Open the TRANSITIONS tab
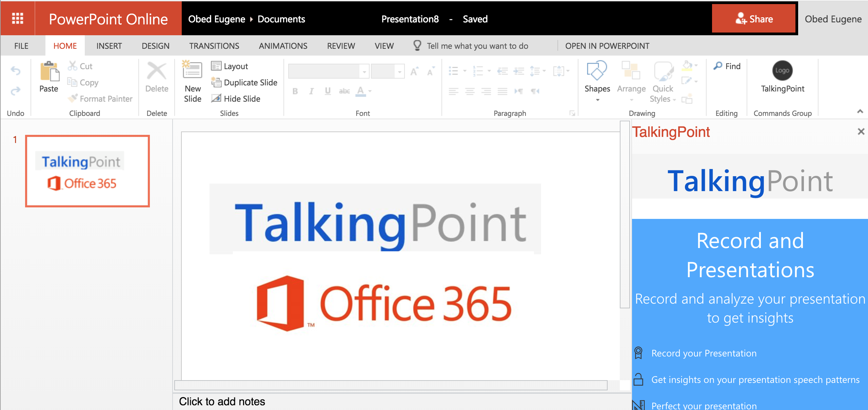 pyautogui.click(x=214, y=46)
